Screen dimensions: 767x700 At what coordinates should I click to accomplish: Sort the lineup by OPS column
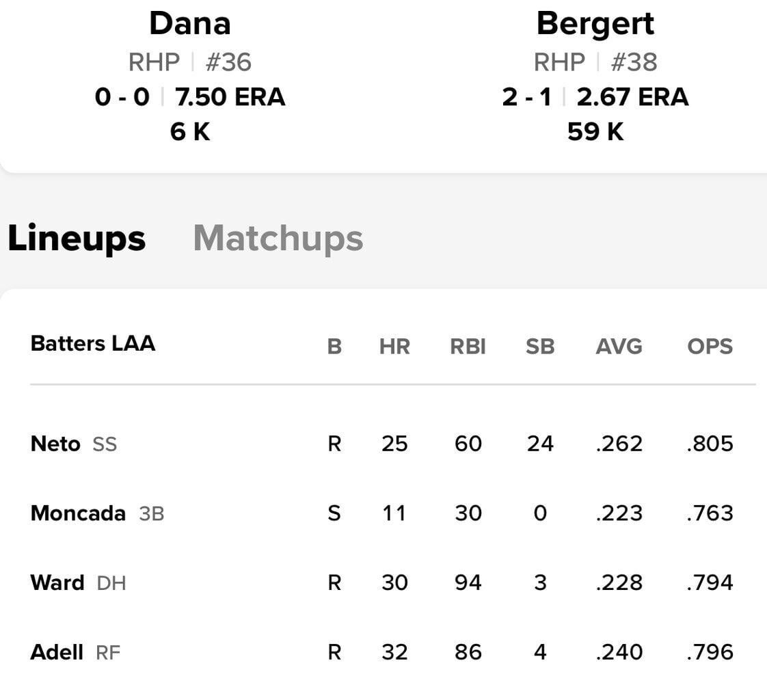[x=711, y=347]
